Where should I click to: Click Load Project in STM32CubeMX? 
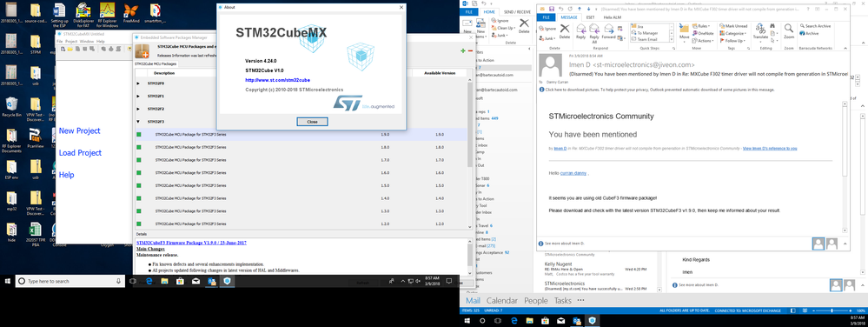pyautogui.click(x=80, y=153)
